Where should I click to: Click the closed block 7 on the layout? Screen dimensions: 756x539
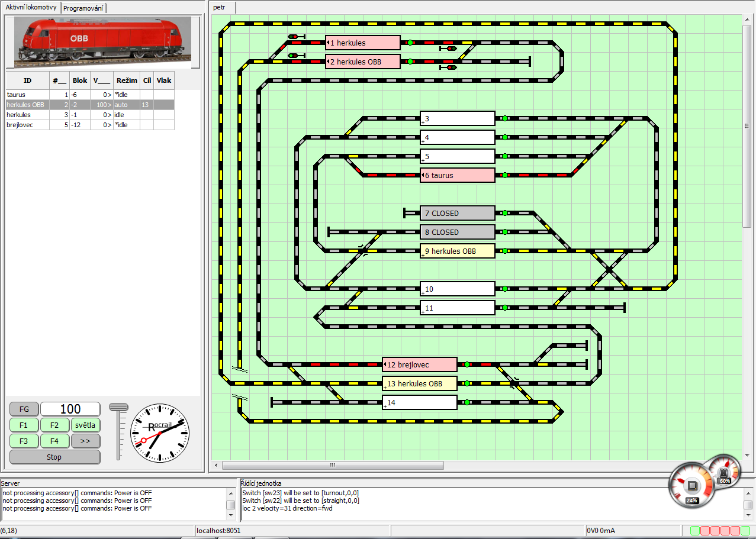pos(457,213)
